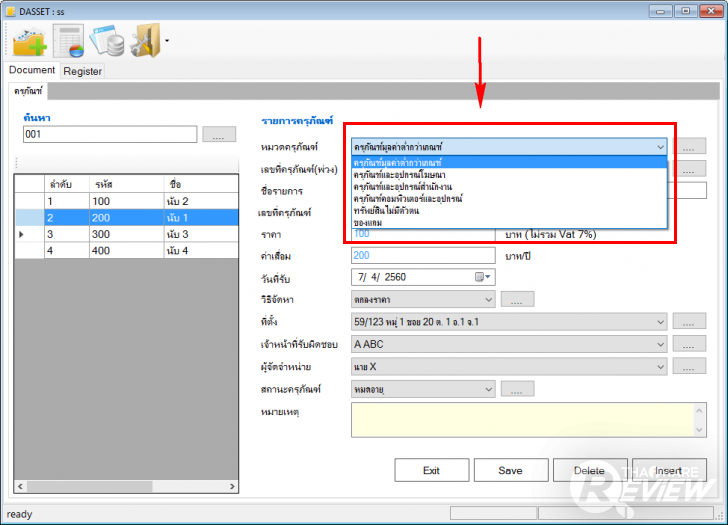The height and width of the screenshot is (525, 728).
Task: Click the Exit button
Action: (x=431, y=471)
